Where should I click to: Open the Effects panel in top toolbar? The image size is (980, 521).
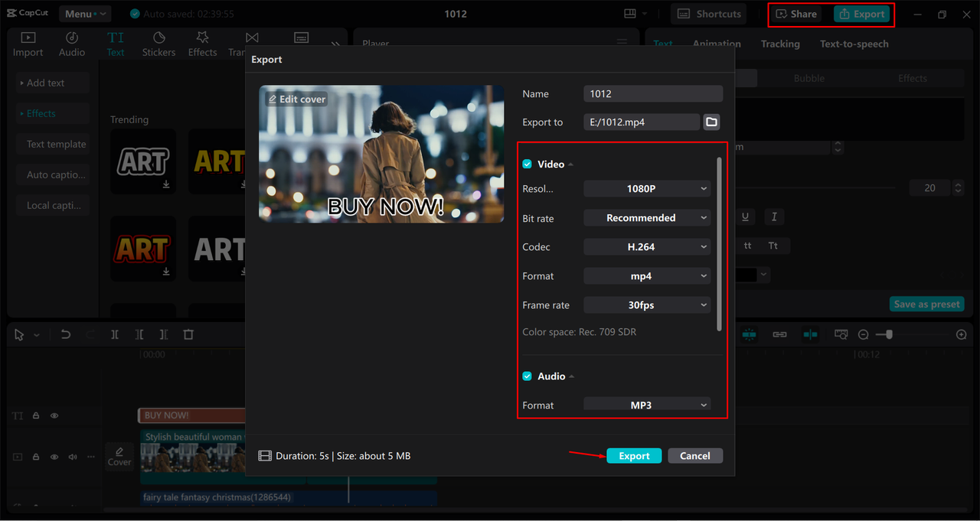pyautogui.click(x=202, y=44)
